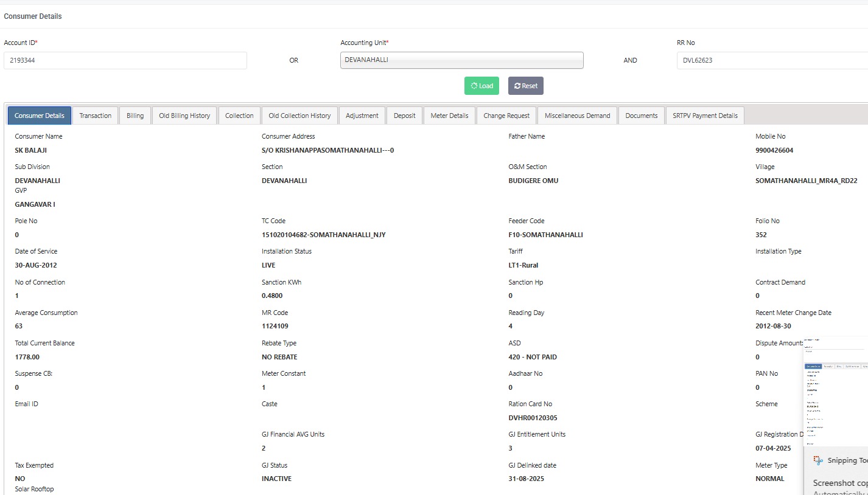
Task: Click the Snipping Tool notification icon
Action: [818, 461]
